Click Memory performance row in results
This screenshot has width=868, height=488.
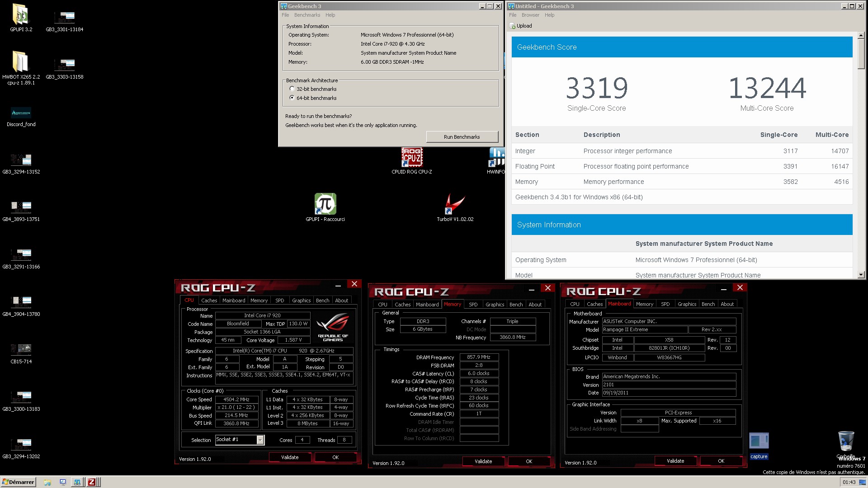point(682,182)
